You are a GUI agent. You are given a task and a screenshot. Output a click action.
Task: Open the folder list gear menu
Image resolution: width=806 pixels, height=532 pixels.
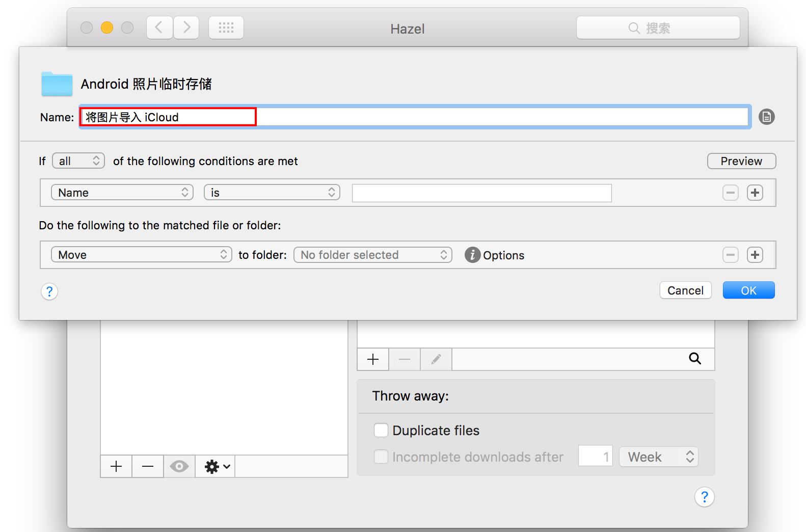point(216,466)
